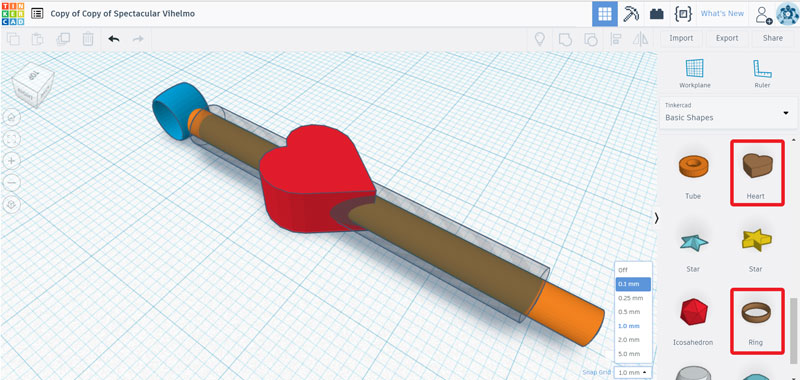Click the Delete trash can icon
The width and height of the screenshot is (800, 380).
(88, 39)
